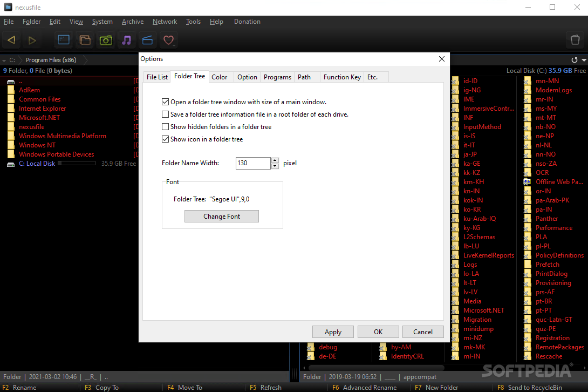Open the desktop shortcut toolbar icon

64,40
